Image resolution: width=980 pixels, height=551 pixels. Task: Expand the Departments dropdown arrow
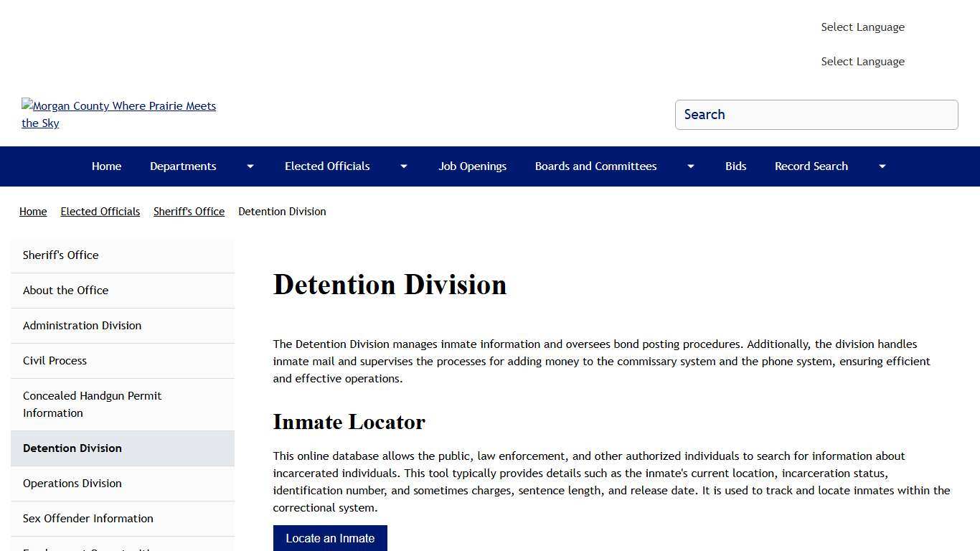[249, 166]
